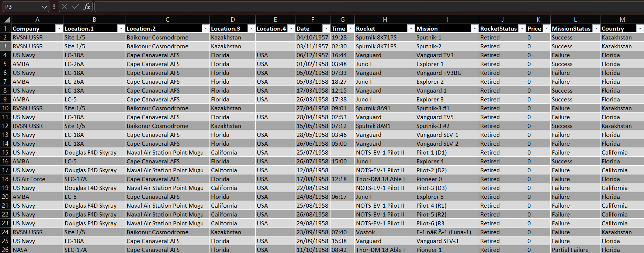Click the Cancel X formula icon
Viewport: 644px width, 253px height.
[65, 7]
